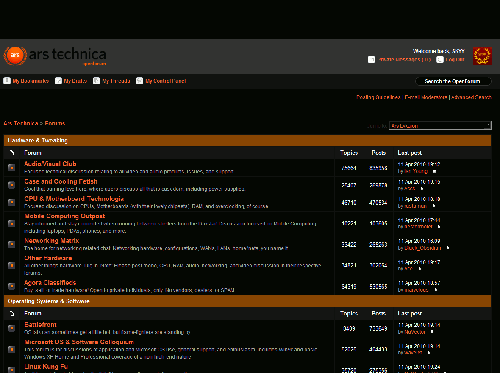Click the private messages envelope icon
The height and width of the screenshot is (373, 500).
click(371, 59)
